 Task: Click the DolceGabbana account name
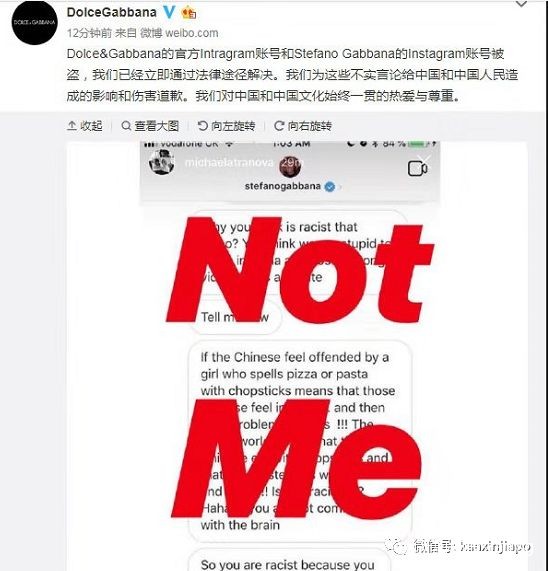pyautogui.click(x=112, y=12)
